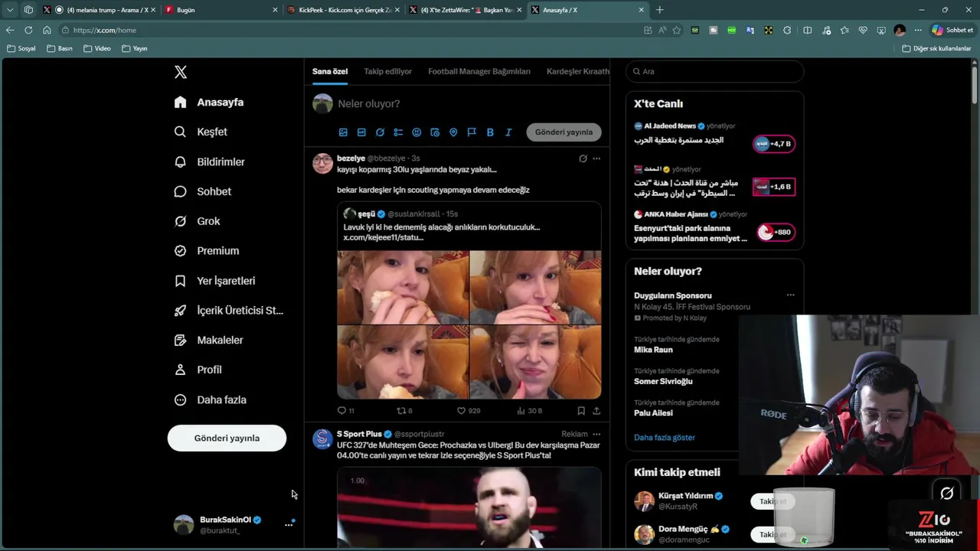
Task: Open İçerik Üreticisi Stüdyosu item
Action: (x=229, y=310)
